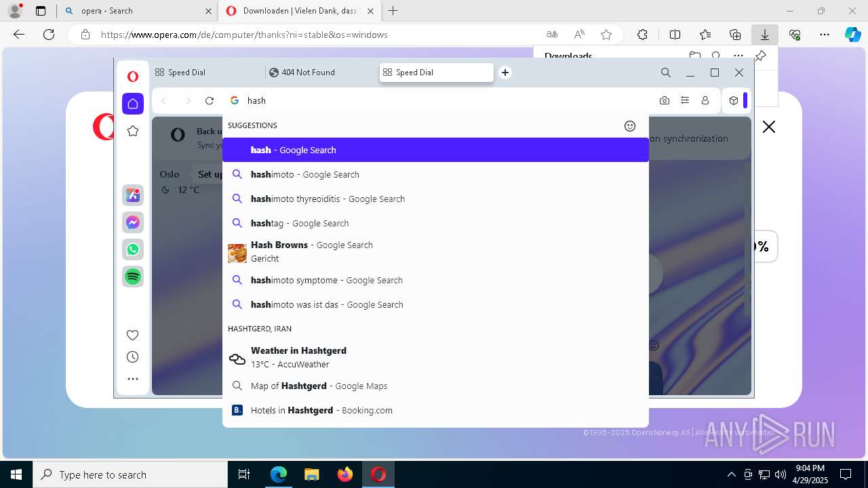Select the active Speed Dial Opera tab
This screenshot has height=488, width=868.
pos(437,73)
